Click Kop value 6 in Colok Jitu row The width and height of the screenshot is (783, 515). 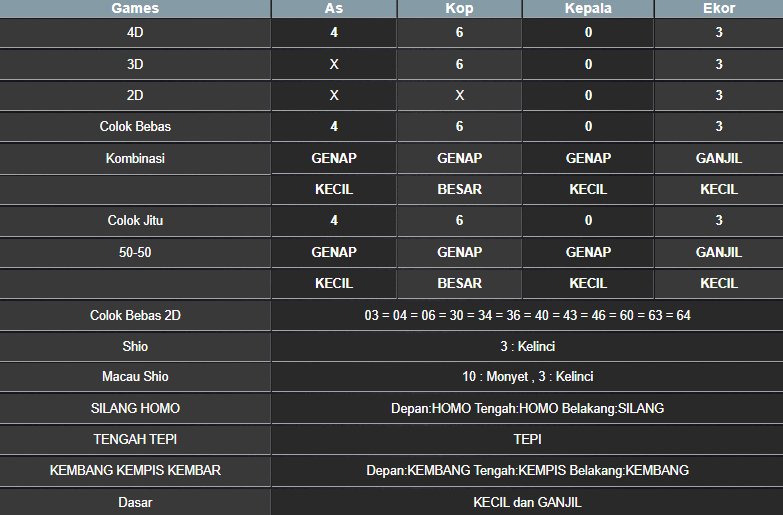[x=459, y=220]
